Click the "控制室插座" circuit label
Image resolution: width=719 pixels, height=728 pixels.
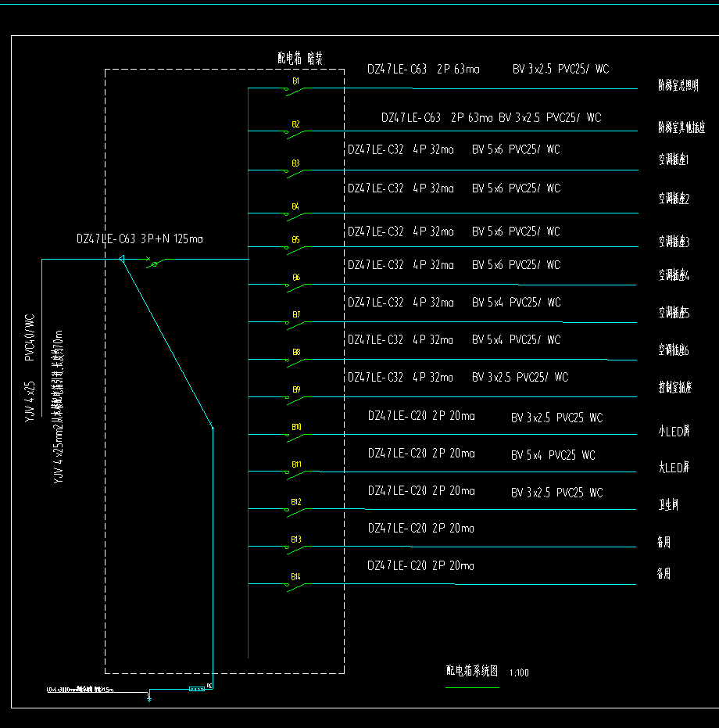(x=675, y=387)
